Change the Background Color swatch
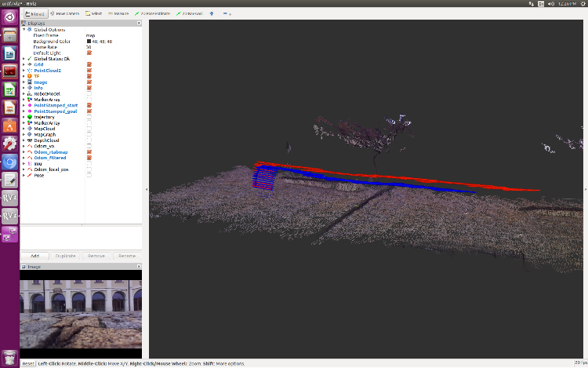The image size is (588, 368). [89, 41]
